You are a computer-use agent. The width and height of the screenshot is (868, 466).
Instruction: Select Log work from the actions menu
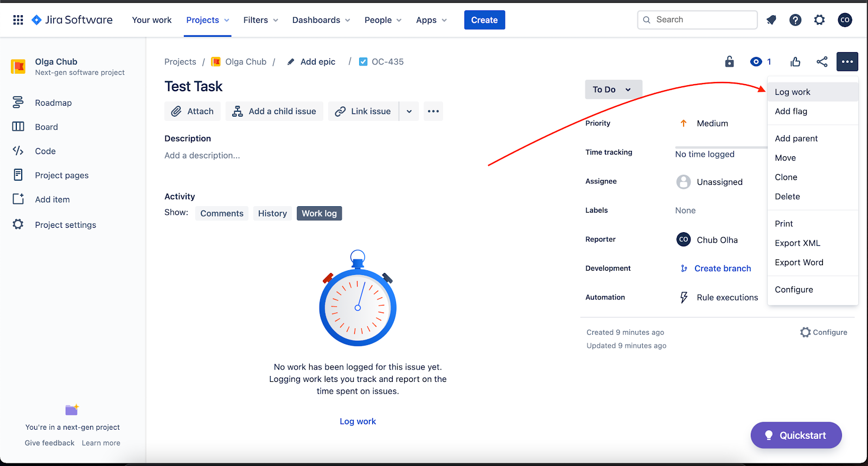(792, 92)
